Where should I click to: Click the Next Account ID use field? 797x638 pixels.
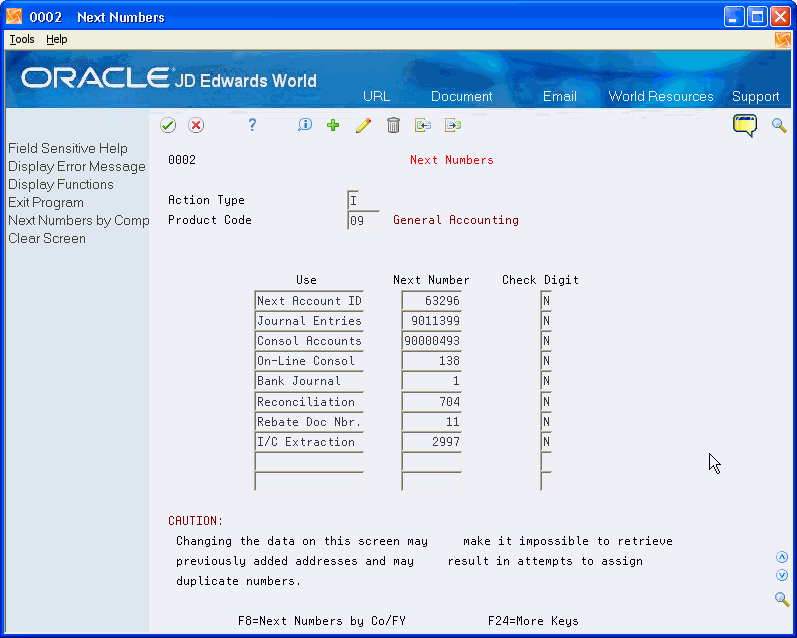coord(309,300)
